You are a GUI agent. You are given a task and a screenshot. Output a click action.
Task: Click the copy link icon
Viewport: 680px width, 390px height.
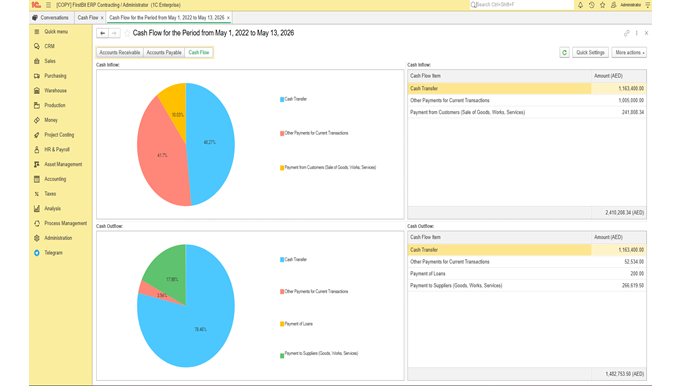[626, 33]
